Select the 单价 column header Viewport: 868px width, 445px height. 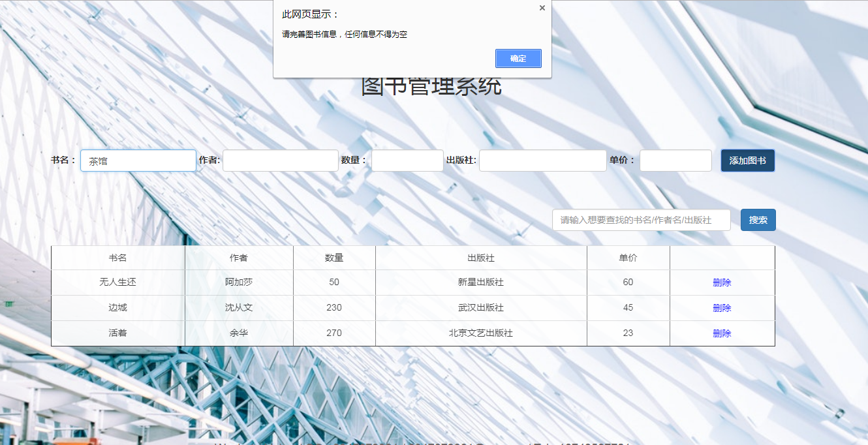point(628,258)
